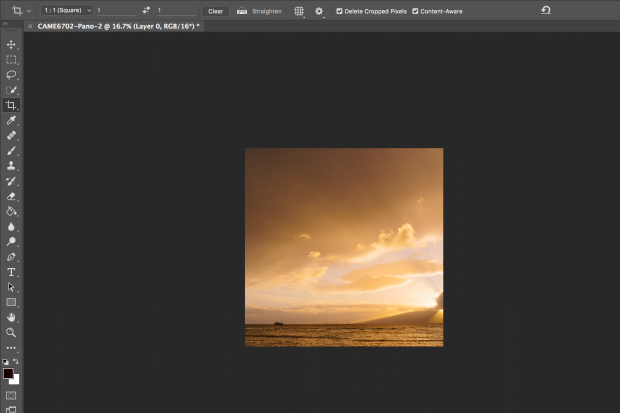Open the Edit Toolbar ellipsis
Screen dimensions: 620x413
11,348
